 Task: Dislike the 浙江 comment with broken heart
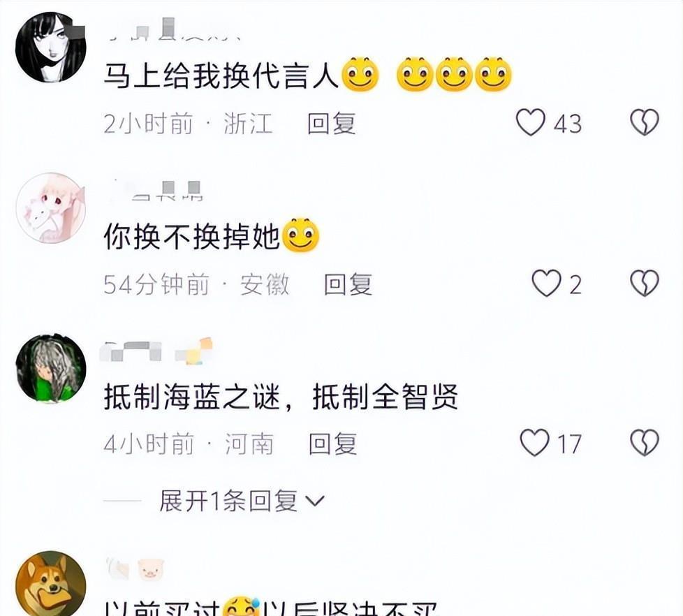point(645,122)
